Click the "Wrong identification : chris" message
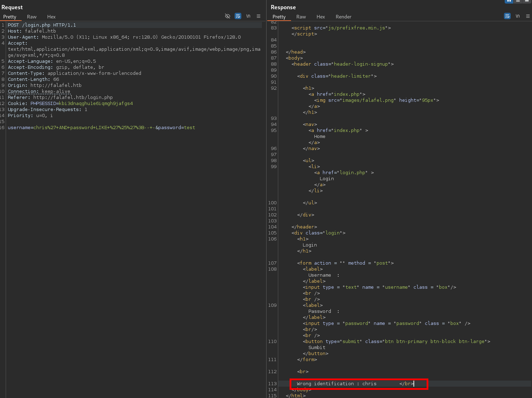The image size is (532, 398). click(x=337, y=384)
